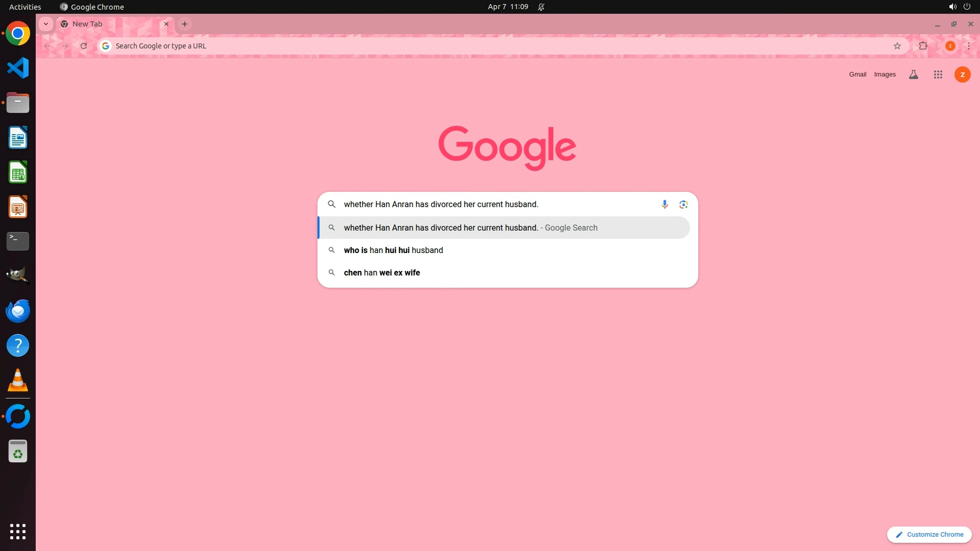Open Chrome three-dot menu

(x=968, y=46)
